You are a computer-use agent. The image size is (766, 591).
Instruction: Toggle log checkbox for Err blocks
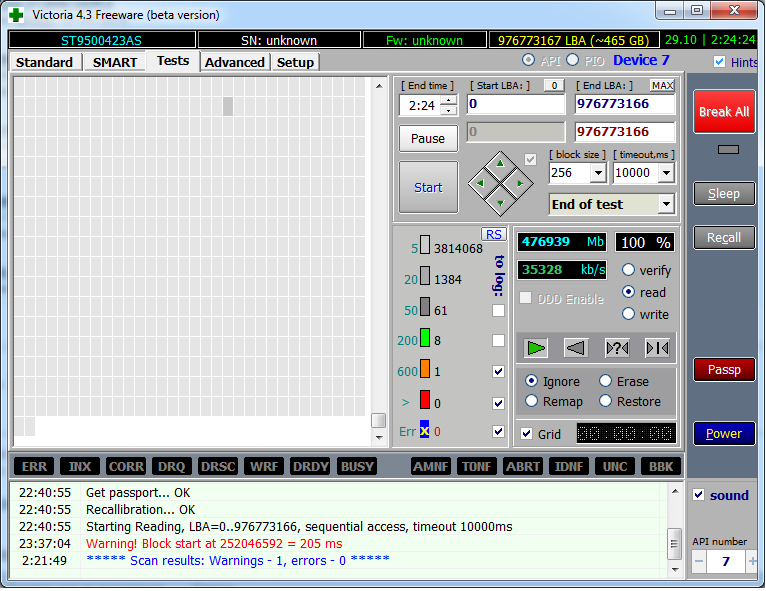pos(498,432)
